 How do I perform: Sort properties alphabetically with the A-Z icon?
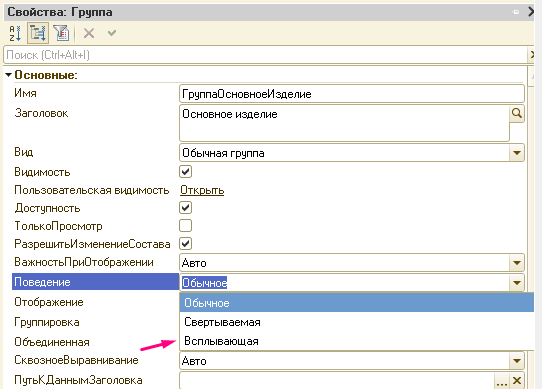(x=15, y=33)
